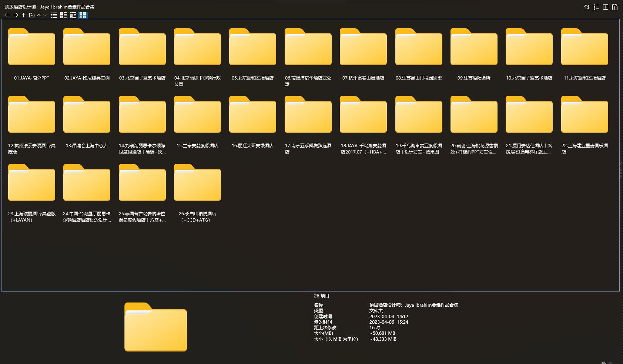Switch to plain list view
The width and height of the screenshot is (623, 364).
point(54,15)
